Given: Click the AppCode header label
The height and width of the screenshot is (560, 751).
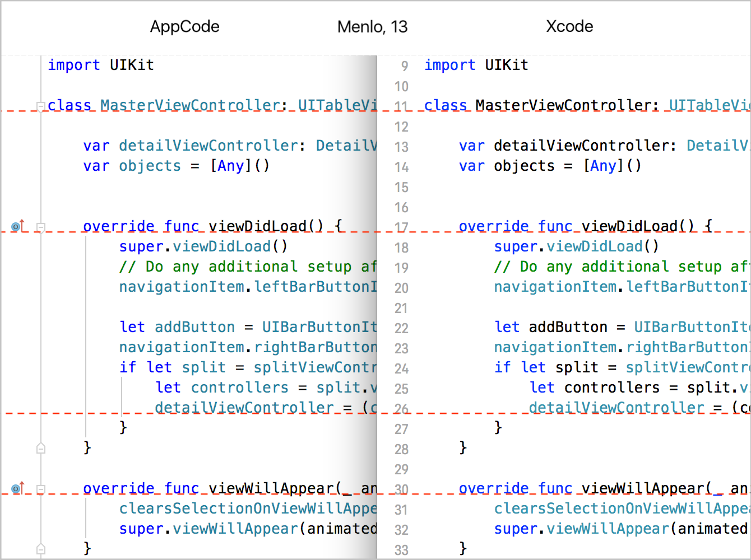Looking at the screenshot, I should click(184, 26).
